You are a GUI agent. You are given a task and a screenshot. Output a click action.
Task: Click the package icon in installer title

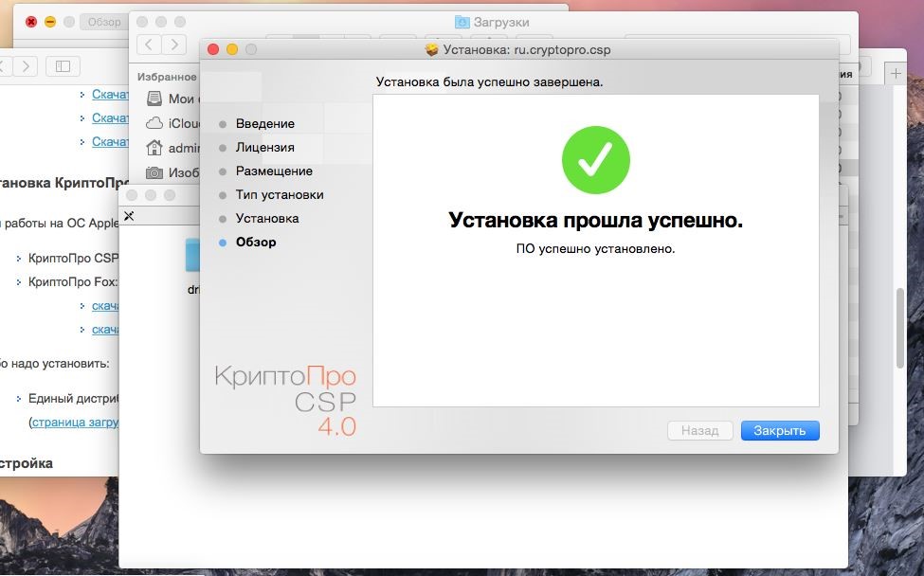(432, 49)
